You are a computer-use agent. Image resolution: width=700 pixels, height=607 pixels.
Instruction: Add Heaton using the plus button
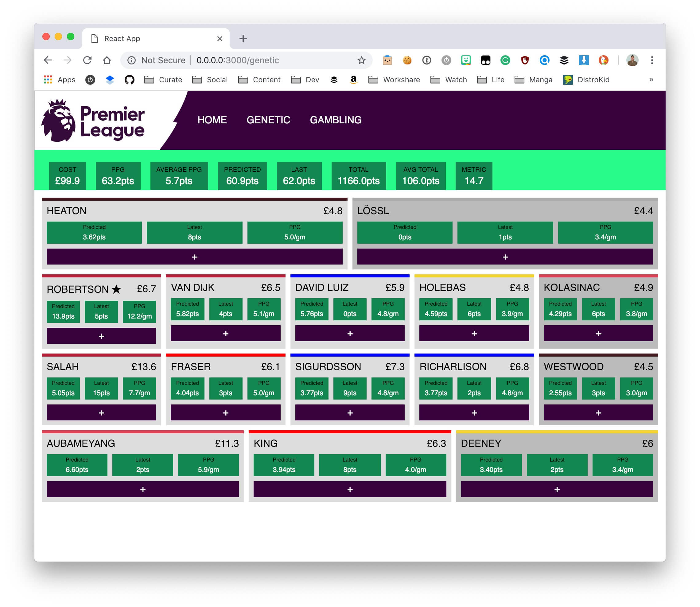coord(194,257)
